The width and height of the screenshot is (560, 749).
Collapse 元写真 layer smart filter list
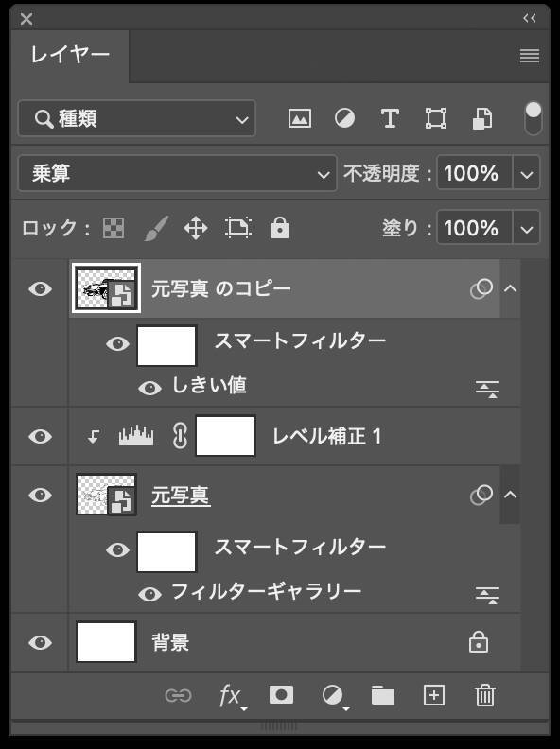tap(510, 495)
